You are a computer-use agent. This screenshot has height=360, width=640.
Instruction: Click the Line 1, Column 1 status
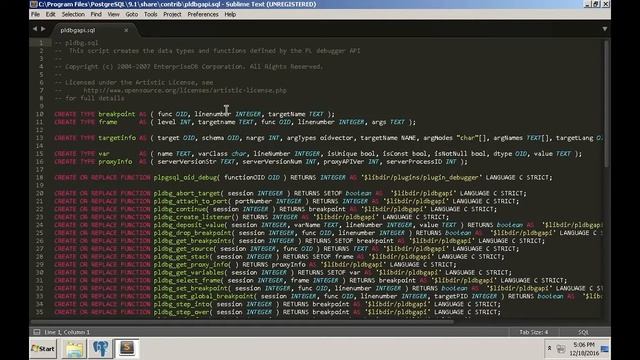click(x=67, y=332)
